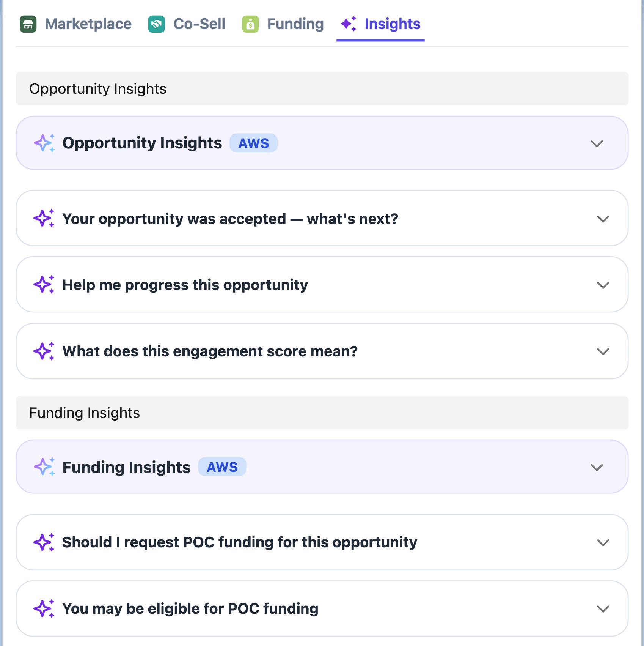This screenshot has width=644, height=646.
Task: Open the Co-Sell tab
Action: point(199,24)
